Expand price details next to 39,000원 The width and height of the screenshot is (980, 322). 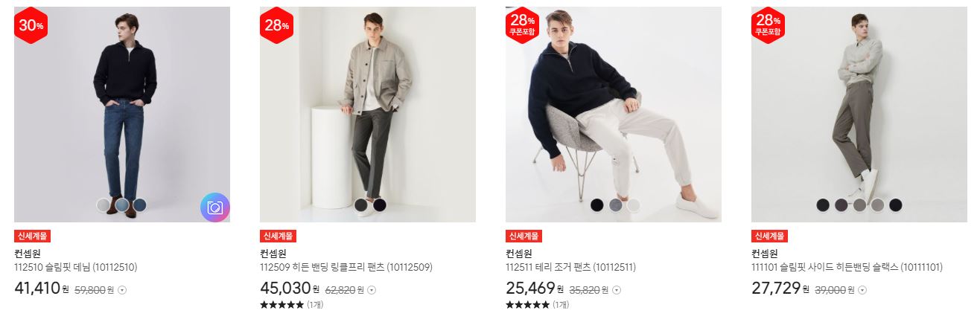[x=862, y=290]
